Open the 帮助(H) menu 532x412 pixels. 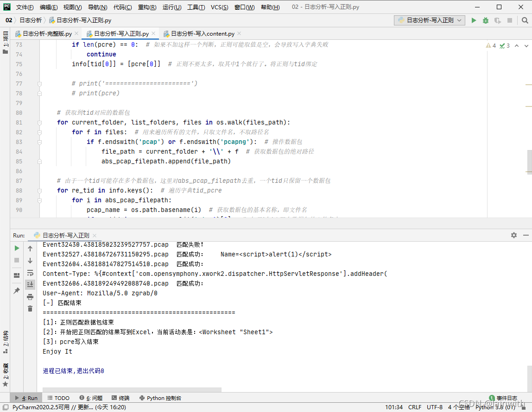click(x=270, y=7)
